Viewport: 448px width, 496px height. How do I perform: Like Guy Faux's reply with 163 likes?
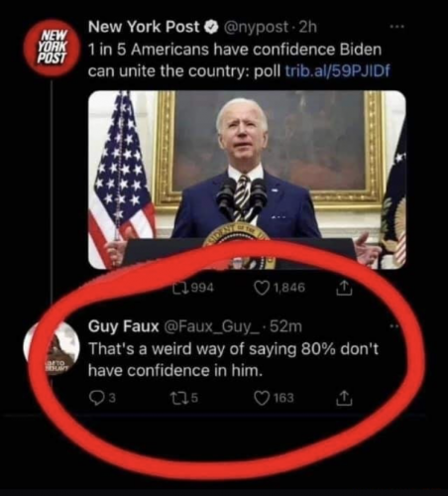pos(274,398)
